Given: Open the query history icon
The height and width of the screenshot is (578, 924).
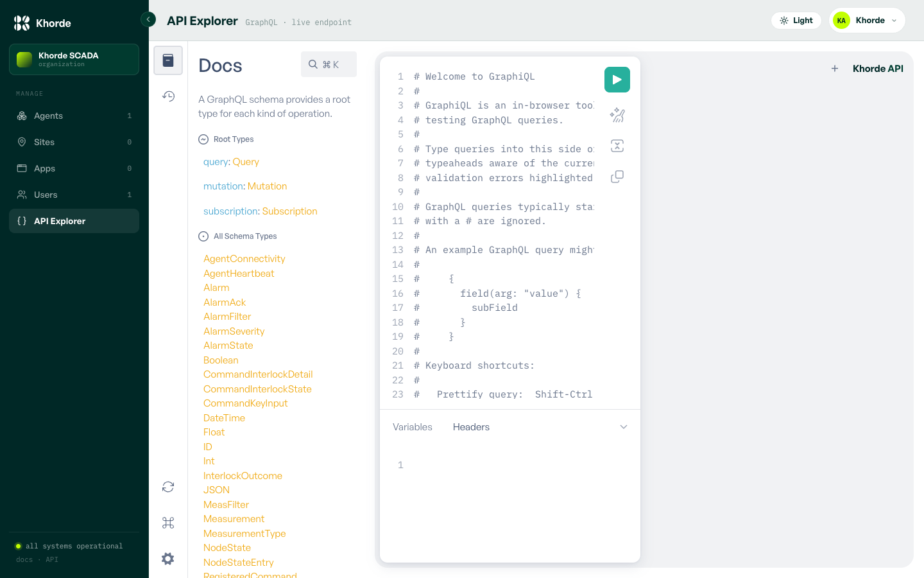Looking at the screenshot, I should (x=168, y=96).
